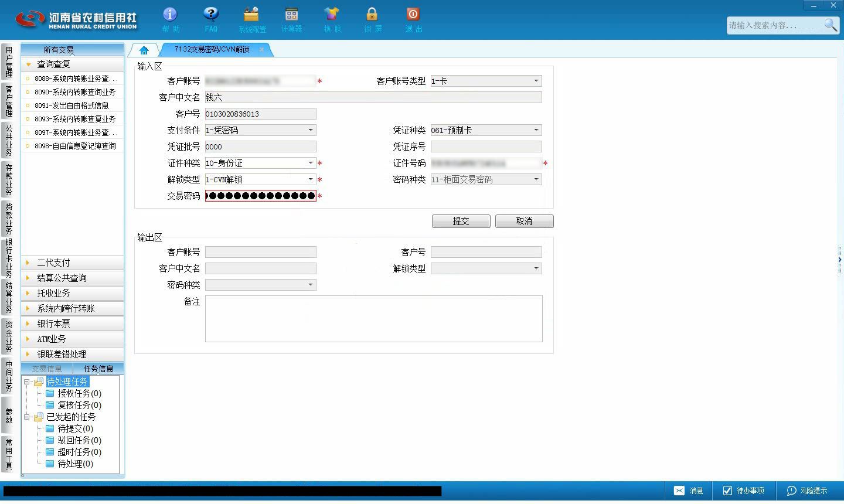
Task: Open transaction 8098-自由信息登记簿查询
Action: click(x=73, y=146)
